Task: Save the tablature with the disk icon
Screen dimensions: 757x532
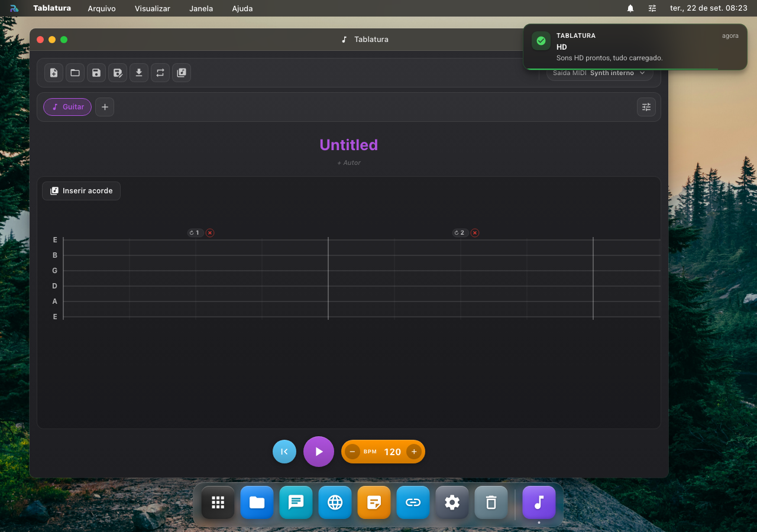Action: point(96,73)
